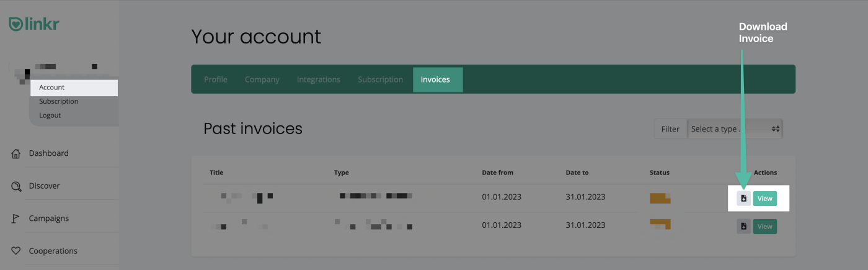View the second invoice

point(764,227)
